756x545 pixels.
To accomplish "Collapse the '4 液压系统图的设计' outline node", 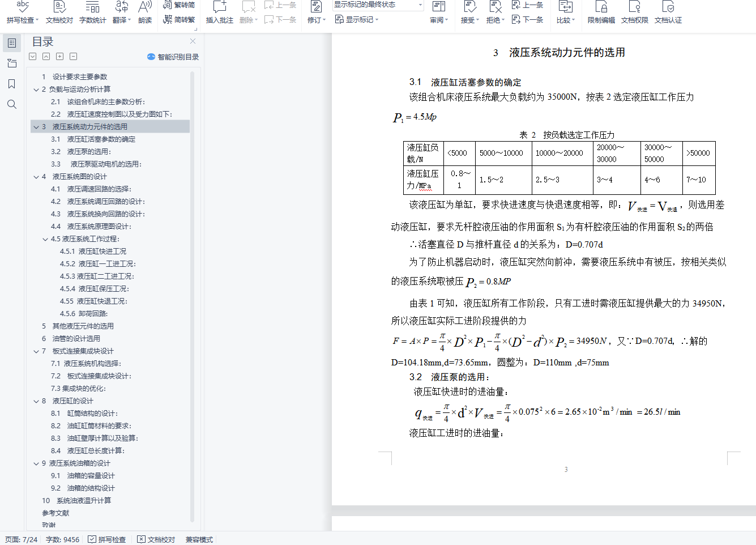I will click(x=36, y=177).
